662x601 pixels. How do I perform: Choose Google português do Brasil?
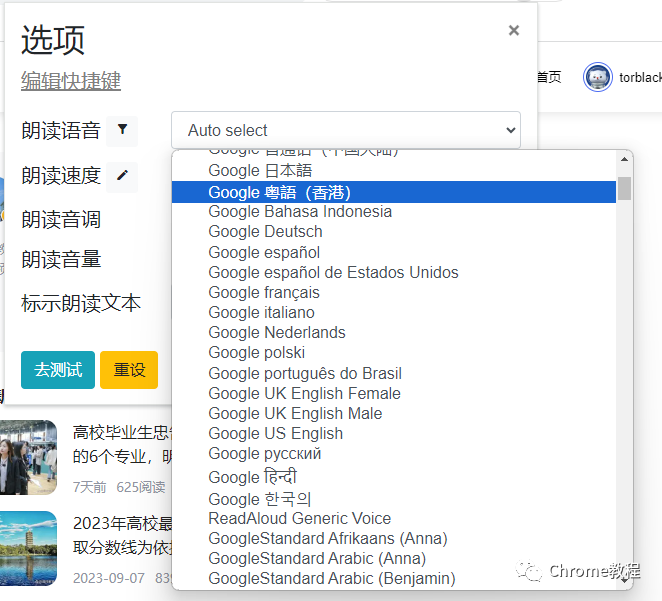394,373
